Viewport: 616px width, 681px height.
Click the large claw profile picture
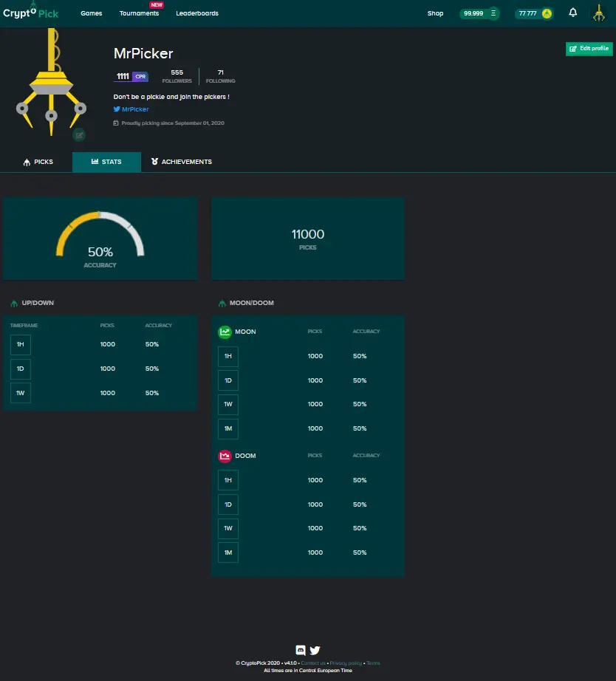pos(51,82)
